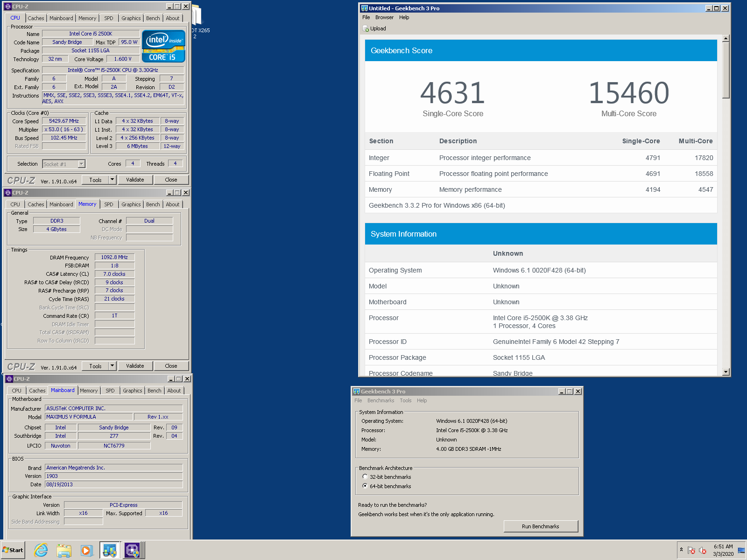Screen dimensions: 747x560
Task: Open the Benchmarks menu in Geekbench 3 Pro dialog
Action: click(x=381, y=400)
